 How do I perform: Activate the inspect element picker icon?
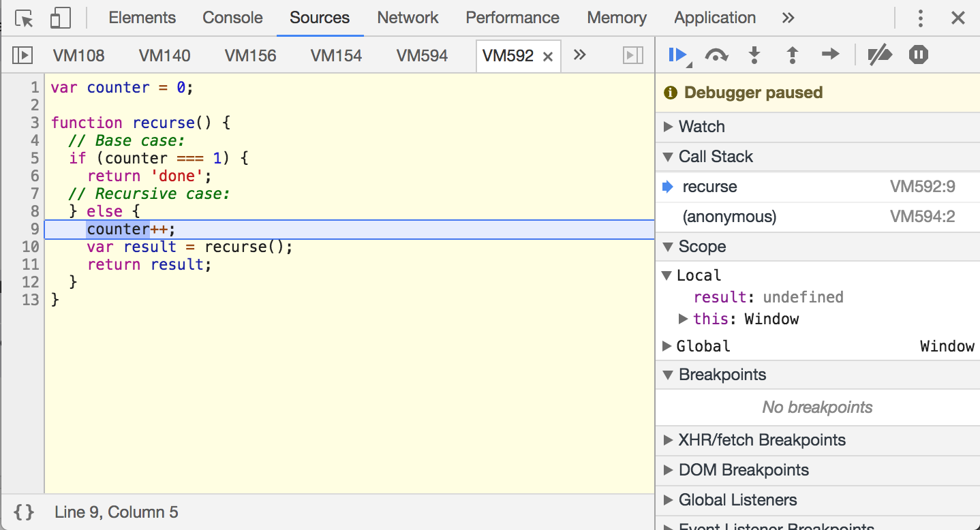[x=25, y=18]
